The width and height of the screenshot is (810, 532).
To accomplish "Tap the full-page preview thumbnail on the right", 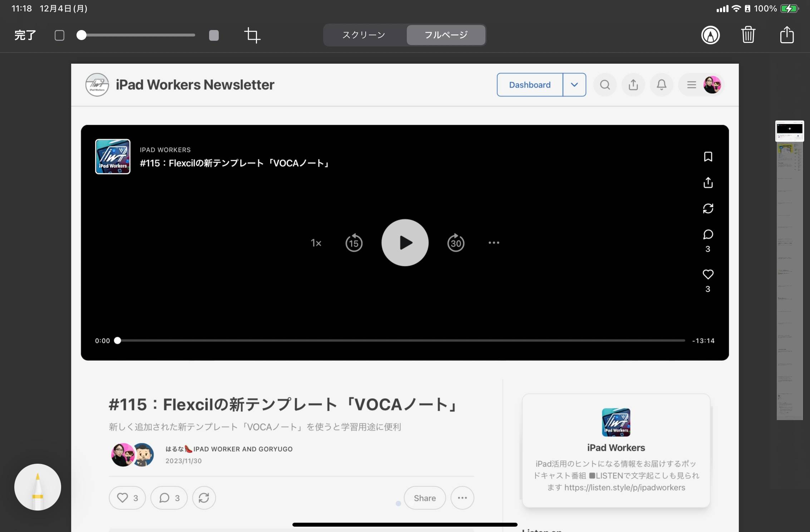I will coord(790,131).
